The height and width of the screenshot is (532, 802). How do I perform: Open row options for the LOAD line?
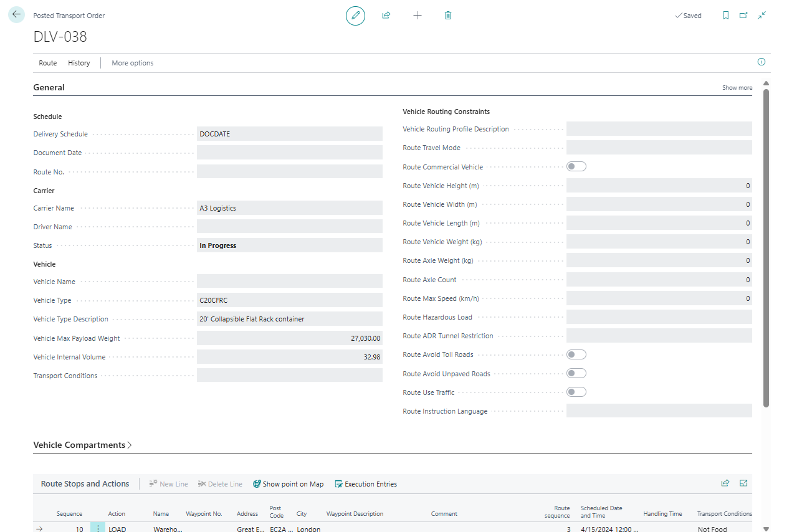(x=98, y=529)
